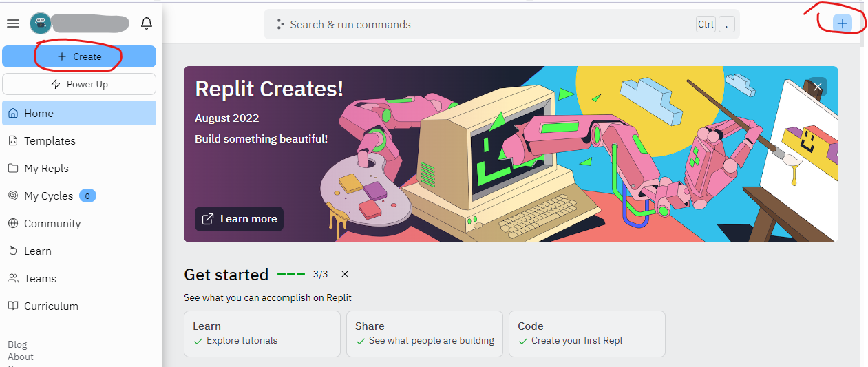Dismiss the Get started section
The height and width of the screenshot is (367, 868).
pos(345,274)
